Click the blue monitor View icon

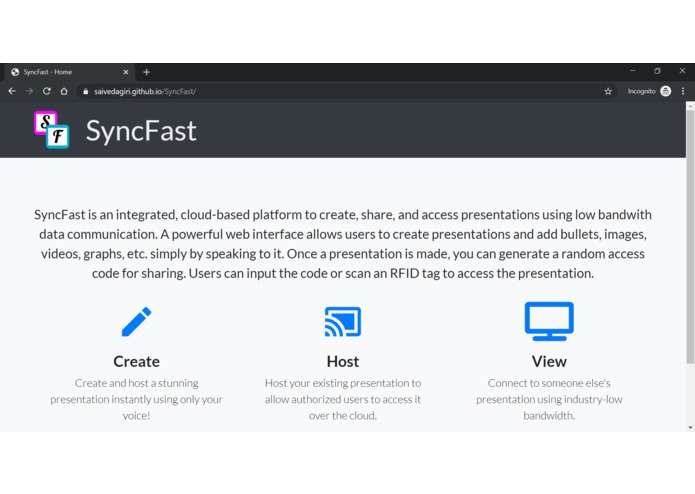(x=549, y=322)
